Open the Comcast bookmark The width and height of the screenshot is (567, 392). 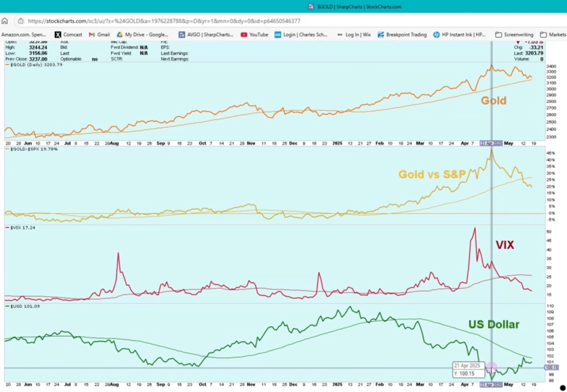pos(68,34)
